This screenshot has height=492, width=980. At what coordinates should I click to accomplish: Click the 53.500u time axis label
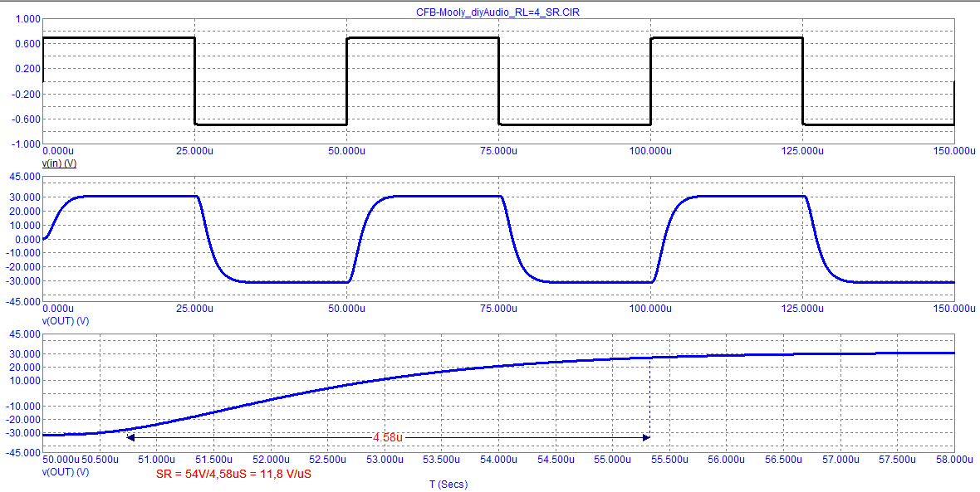[x=441, y=460]
